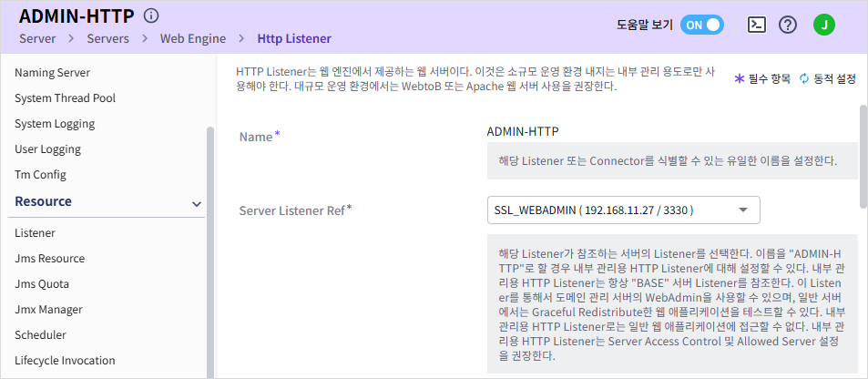Click the Http Listener breadcrumb
Image resolution: width=868 pixels, height=379 pixels.
[x=294, y=39]
